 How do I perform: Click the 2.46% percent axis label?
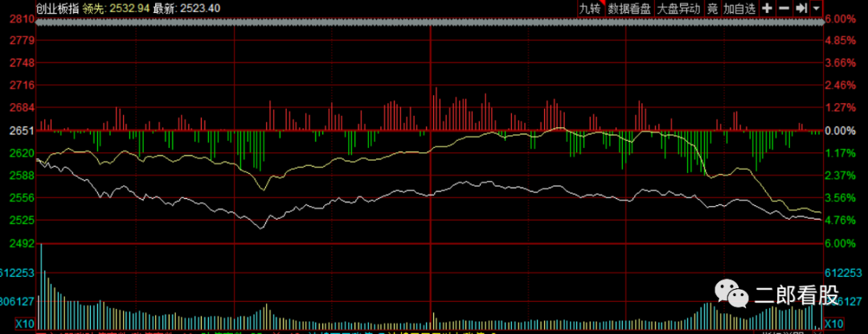click(x=841, y=85)
